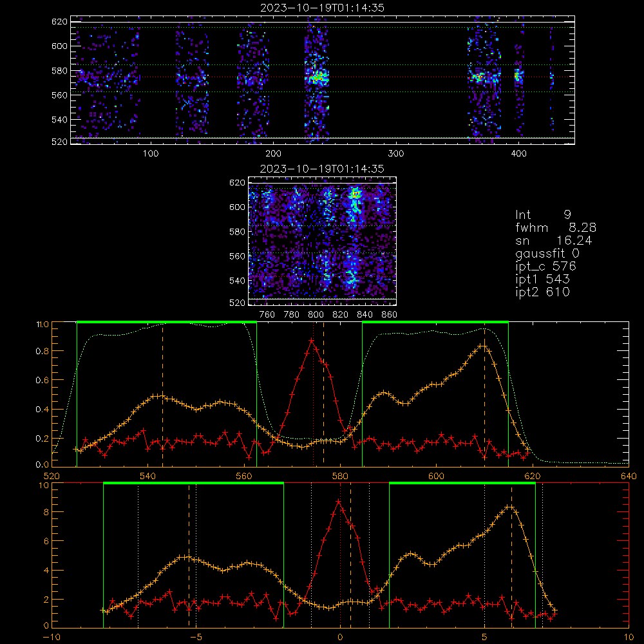Click the left green bar atop the upper profile plot
Screen dimensions: 644x644
(x=167, y=322)
